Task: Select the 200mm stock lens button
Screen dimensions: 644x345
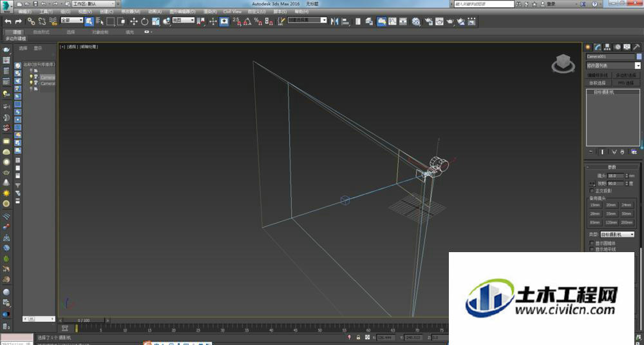Action: [x=627, y=222]
